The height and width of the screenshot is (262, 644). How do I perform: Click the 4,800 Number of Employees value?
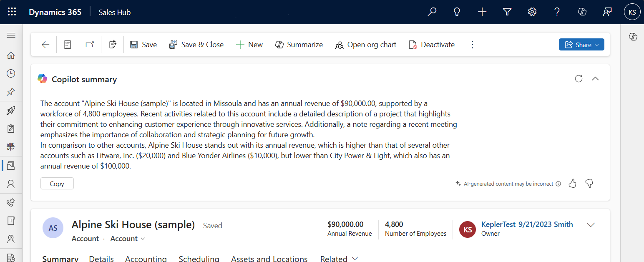394,224
